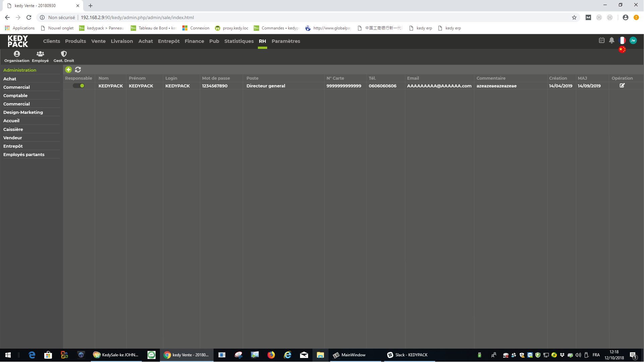Select the Comptable department
Image resolution: width=644 pixels, height=362 pixels.
click(15, 95)
